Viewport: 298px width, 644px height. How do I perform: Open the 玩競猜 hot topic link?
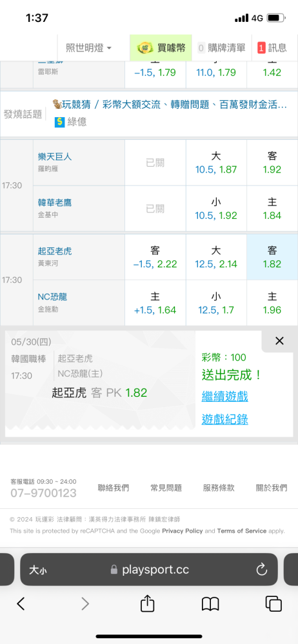(170, 105)
